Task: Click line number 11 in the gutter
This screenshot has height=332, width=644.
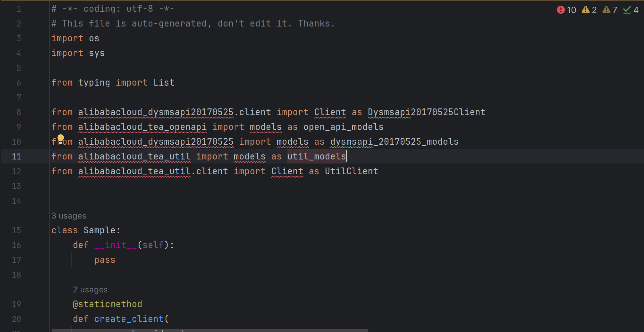Action: (16, 156)
